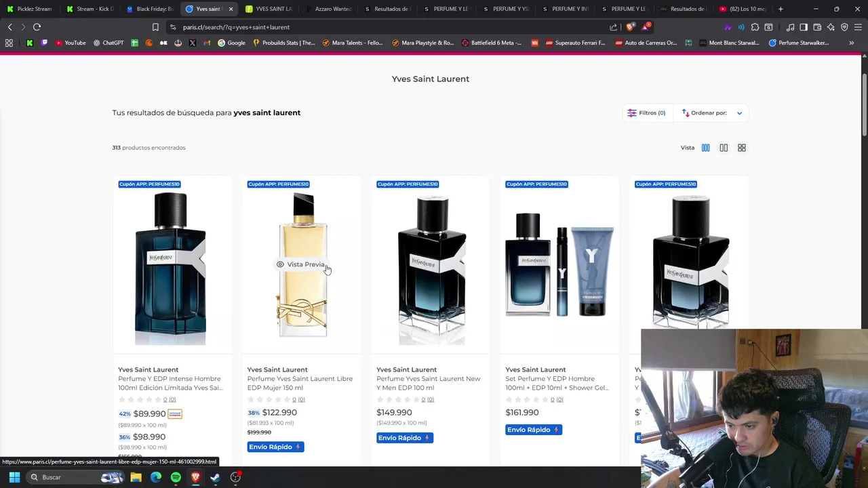Open Perfume Yves Saint Laurent Libre EDP title
868x488 pixels.
300,383
